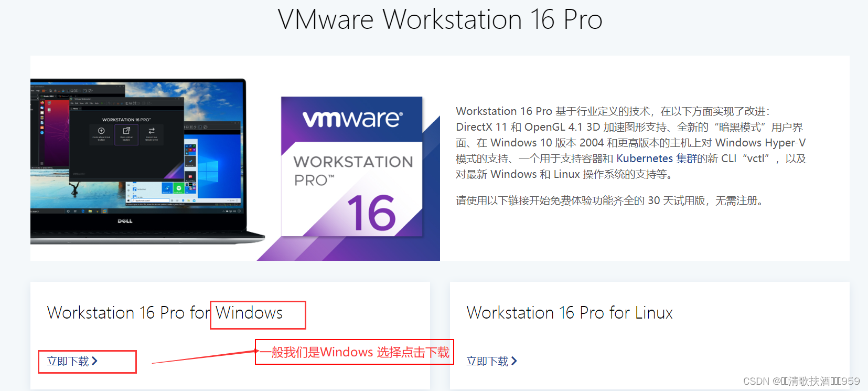
Task: Click the large purple 16 on box
Action: click(x=372, y=213)
